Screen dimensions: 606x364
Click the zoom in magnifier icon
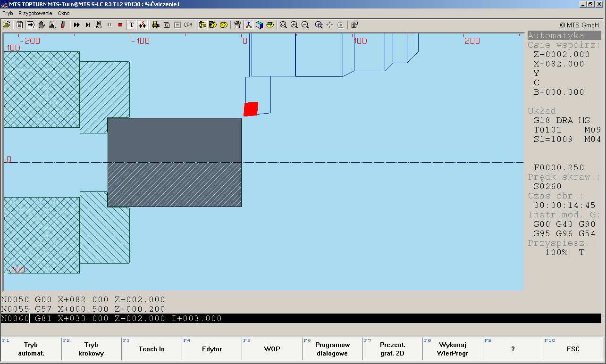(294, 25)
